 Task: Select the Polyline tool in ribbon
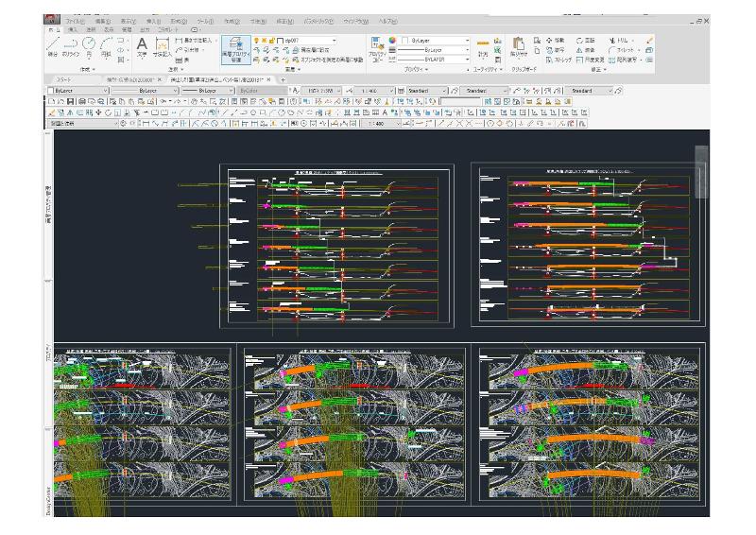[71, 45]
